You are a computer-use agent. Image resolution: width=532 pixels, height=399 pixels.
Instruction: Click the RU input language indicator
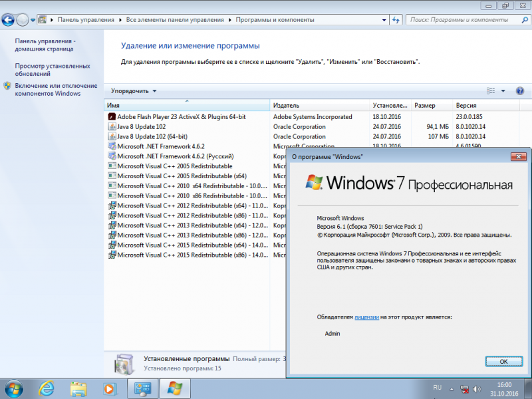[x=437, y=388]
